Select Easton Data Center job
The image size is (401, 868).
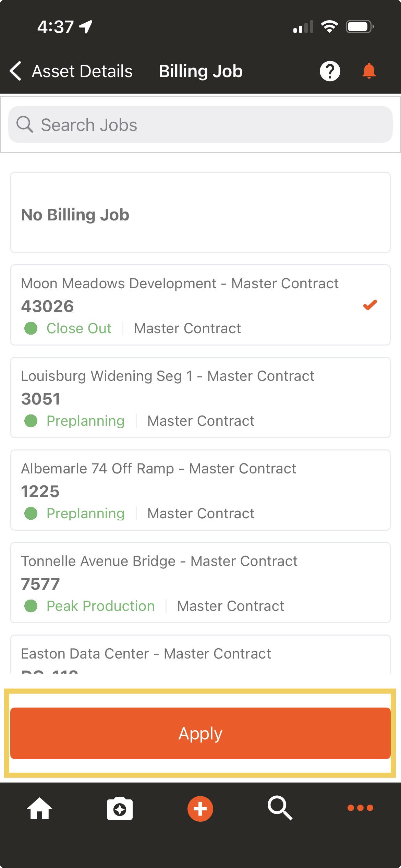click(200, 654)
